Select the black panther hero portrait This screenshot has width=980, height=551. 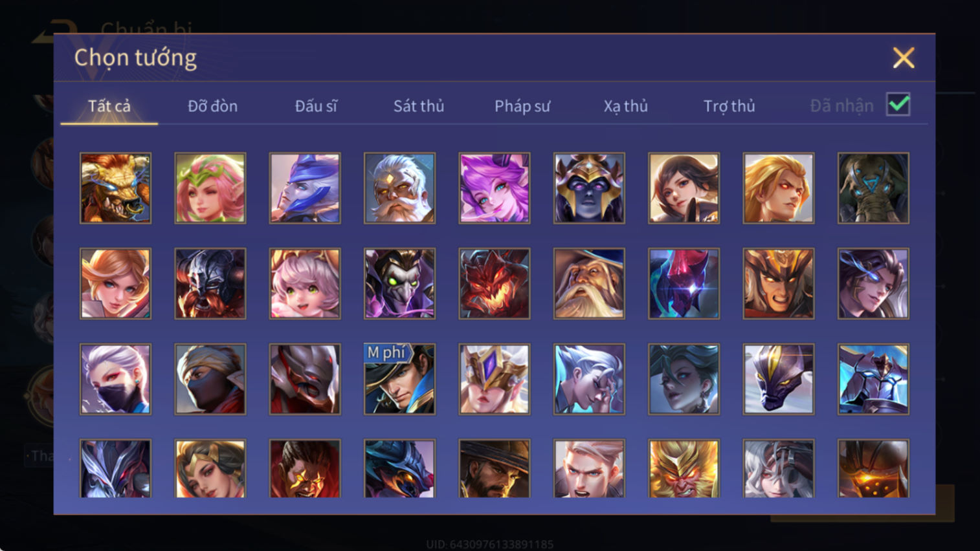click(779, 379)
